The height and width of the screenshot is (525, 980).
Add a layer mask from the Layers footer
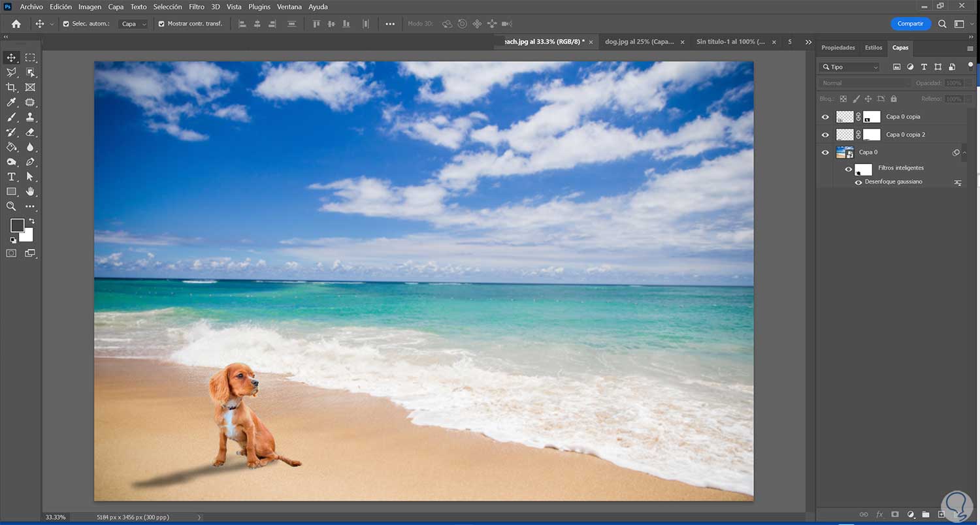tap(895, 515)
